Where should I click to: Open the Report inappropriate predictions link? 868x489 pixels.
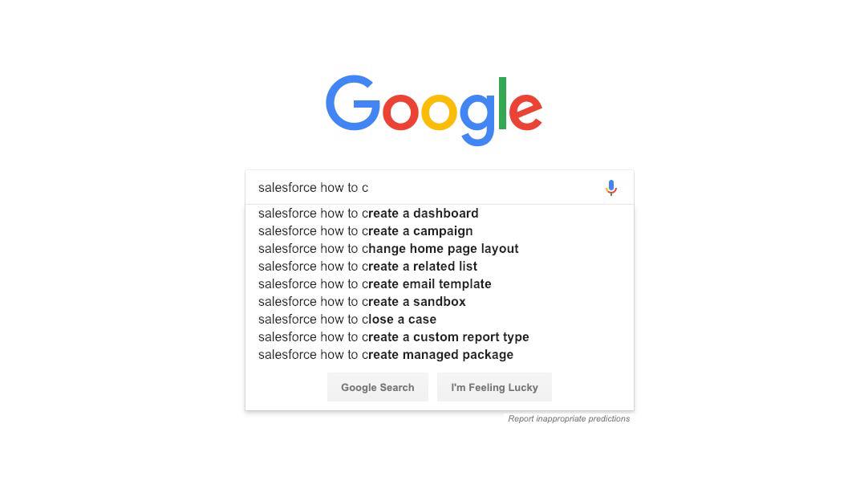pos(569,418)
